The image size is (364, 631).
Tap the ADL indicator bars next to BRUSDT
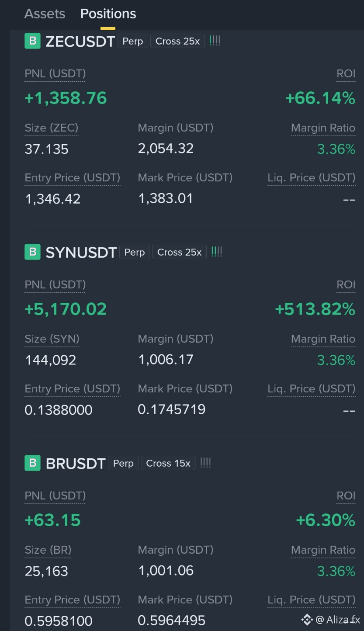click(205, 463)
